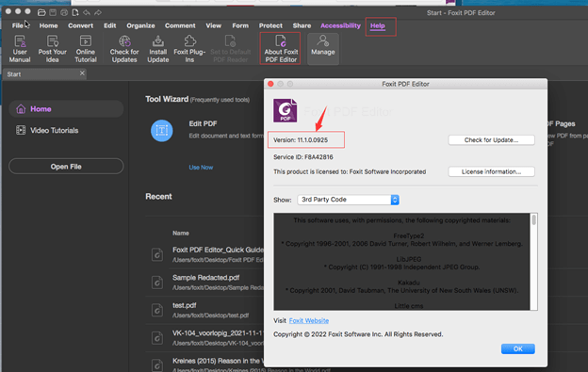Viewport: 588px width, 372px height.
Task: Open the Edit tab
Action: click(x=109, y=25)
